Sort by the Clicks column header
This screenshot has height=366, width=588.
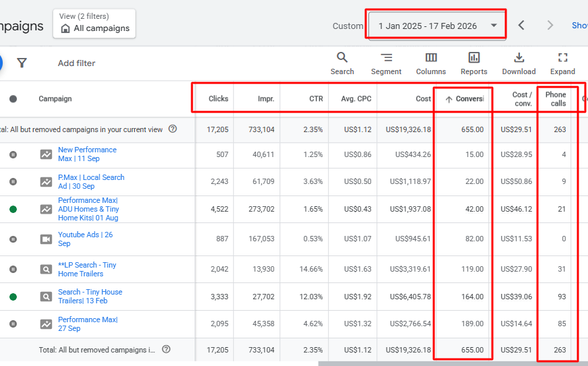tap(218, 98)
